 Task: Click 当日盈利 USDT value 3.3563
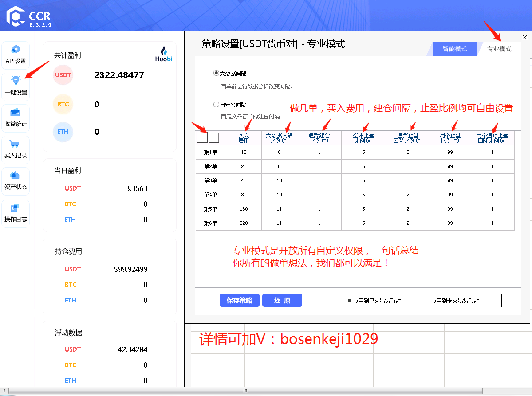(136, 188)
